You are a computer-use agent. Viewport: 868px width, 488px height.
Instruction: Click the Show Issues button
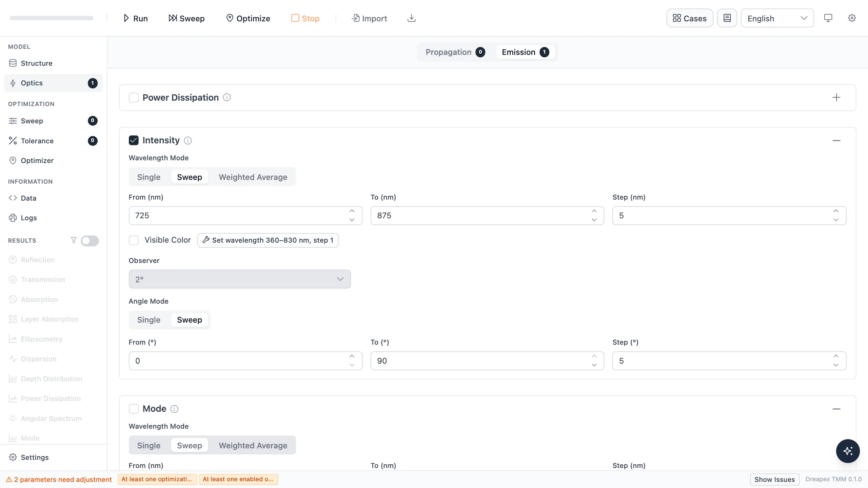pos(774,480)
